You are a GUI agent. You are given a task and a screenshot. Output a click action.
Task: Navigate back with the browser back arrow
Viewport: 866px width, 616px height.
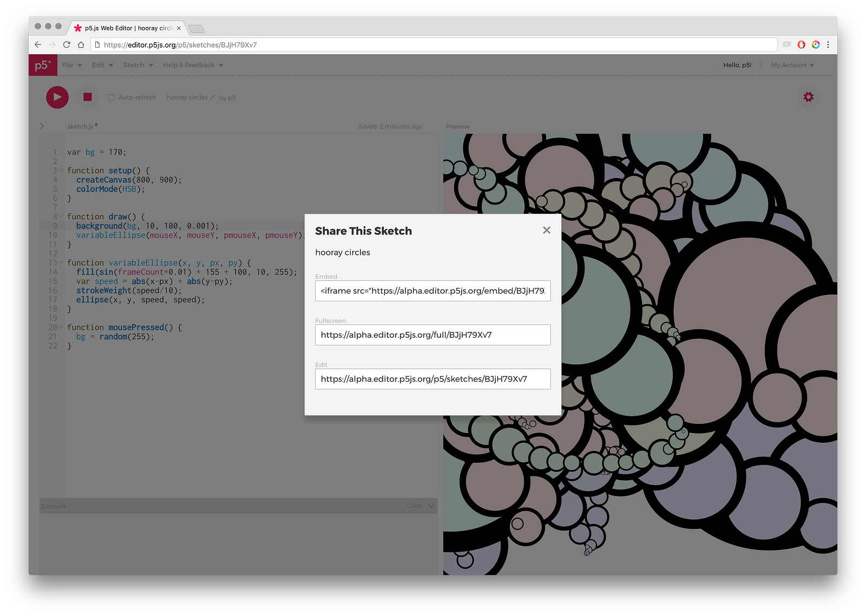pos(37,44)
